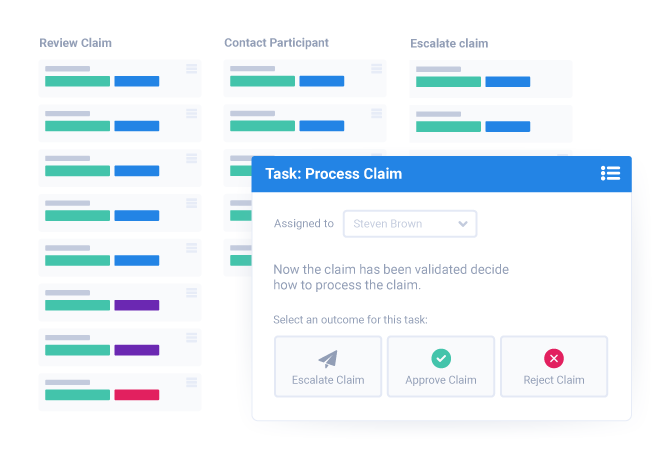
Task: Open menu icon on first Review Claim card
Action: point(191,69)
